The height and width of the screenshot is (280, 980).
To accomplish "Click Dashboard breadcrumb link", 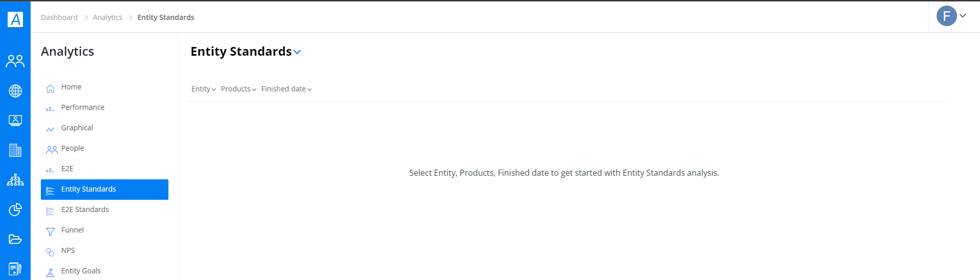I will pyautogui.click(x=59, y=17).
